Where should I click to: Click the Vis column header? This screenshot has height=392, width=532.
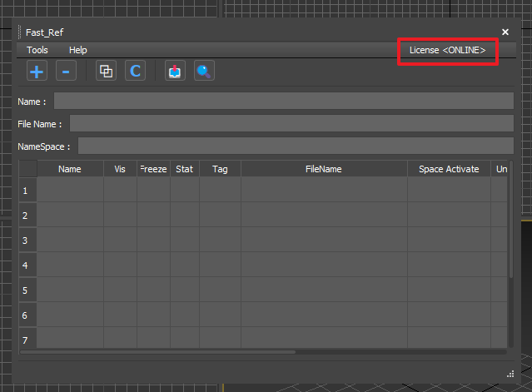tap(120, 169)
